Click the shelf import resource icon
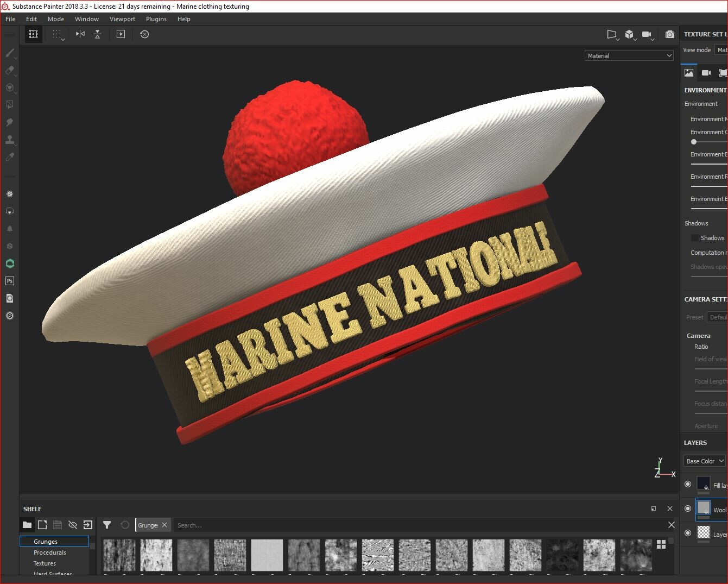The image size is (728, 584). tap(88, 525)
